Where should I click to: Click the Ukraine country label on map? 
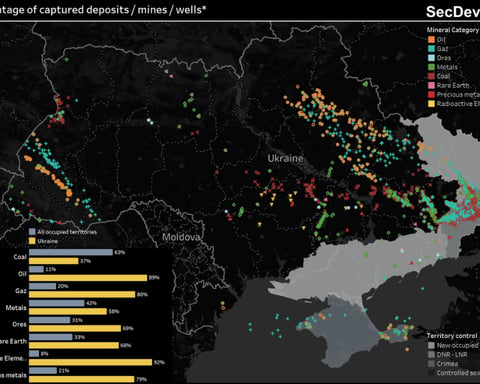tap(286, 158)
